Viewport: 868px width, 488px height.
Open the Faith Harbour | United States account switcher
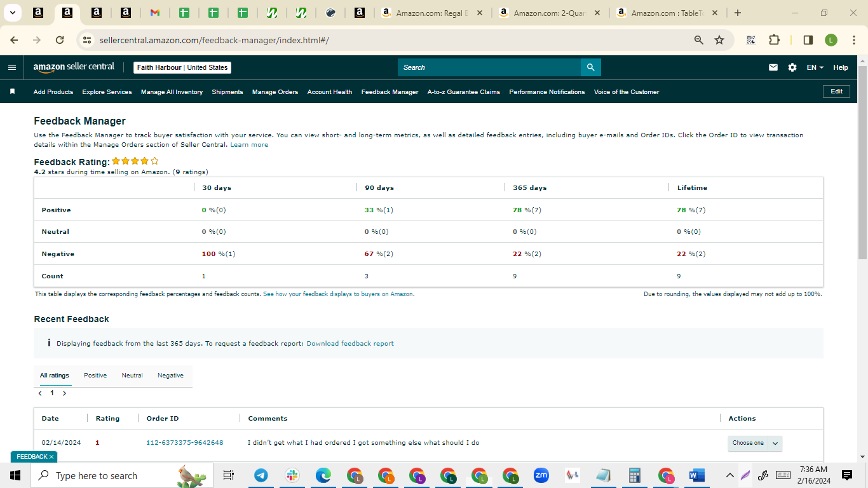coord(182,67)
